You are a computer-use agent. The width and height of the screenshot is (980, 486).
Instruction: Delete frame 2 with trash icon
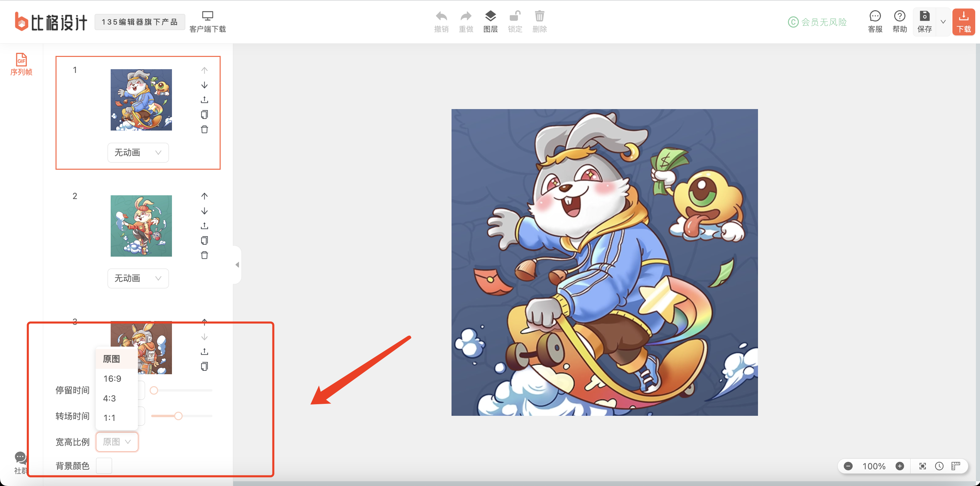tap(204, 255)
